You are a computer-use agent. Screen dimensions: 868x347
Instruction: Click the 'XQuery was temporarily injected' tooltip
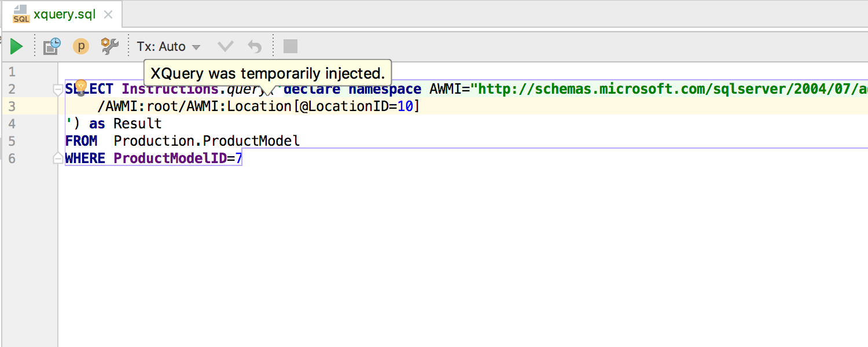(x=267, y=73)
